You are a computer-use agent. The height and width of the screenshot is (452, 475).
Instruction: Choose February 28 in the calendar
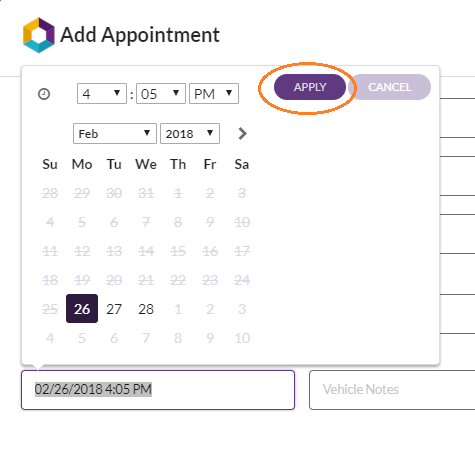tap(146, 309)
